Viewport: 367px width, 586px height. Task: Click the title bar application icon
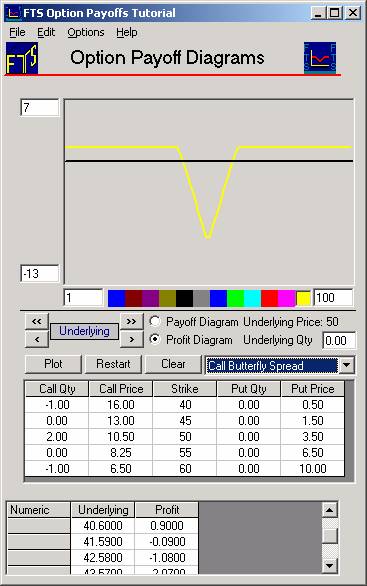[14, 13]
